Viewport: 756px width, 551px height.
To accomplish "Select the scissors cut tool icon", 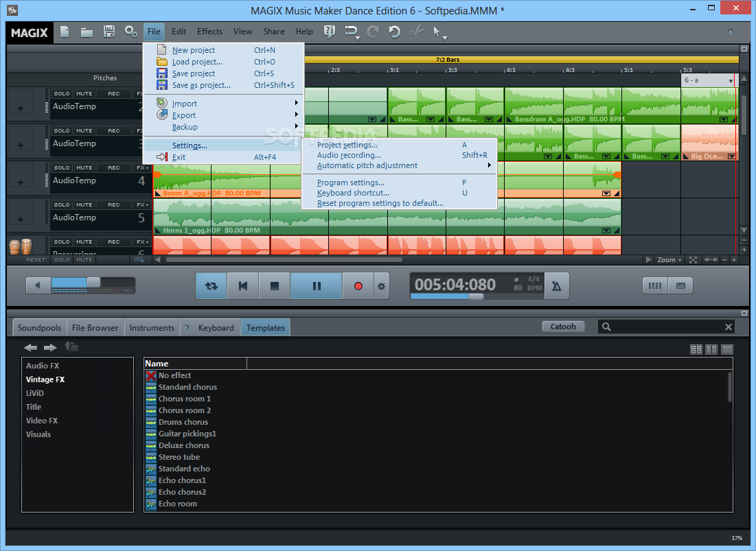I will coord(416,32).
